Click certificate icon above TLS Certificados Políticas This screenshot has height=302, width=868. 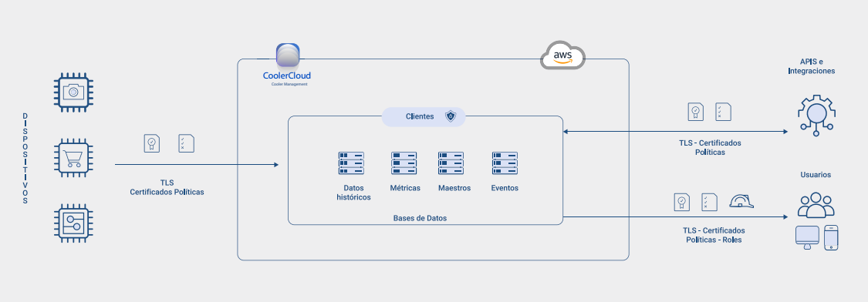tap(151, 143)
